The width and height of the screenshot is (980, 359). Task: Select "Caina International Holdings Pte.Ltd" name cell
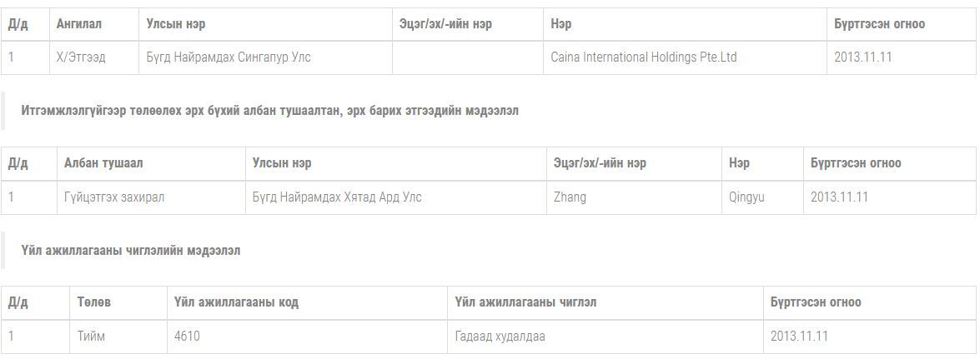tap(644, 57)
